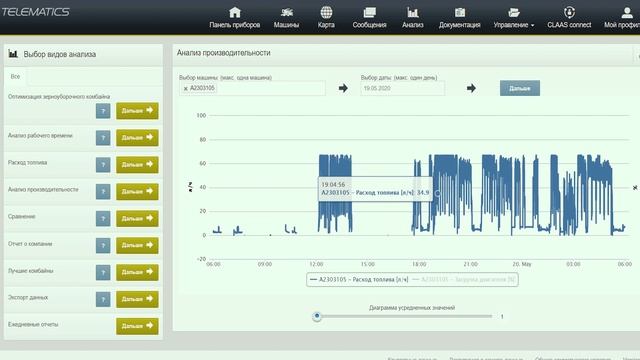
Task: Click the Анализ производительности panel title
Action: coord(224,53)
